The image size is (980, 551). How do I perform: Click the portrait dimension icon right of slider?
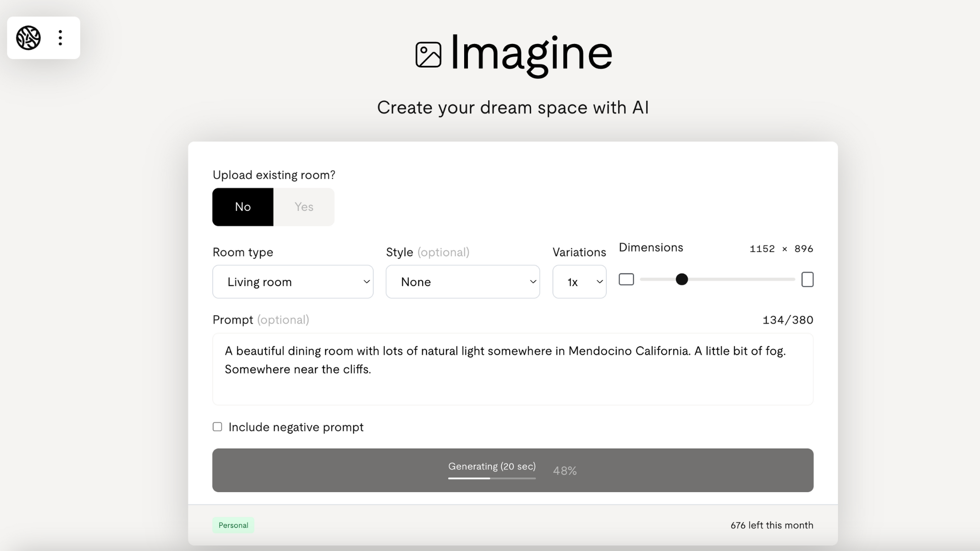[x=807, y=279]
